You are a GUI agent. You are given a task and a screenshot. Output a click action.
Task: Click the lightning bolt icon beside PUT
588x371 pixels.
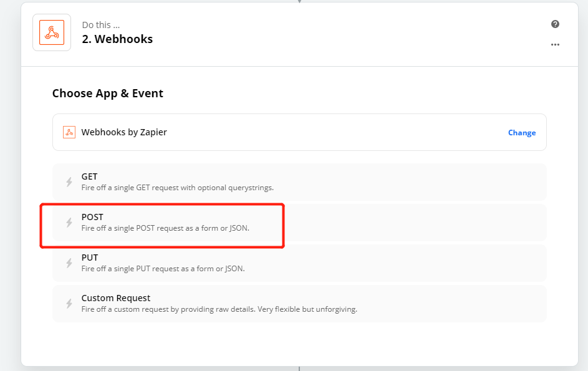point(69,263)
